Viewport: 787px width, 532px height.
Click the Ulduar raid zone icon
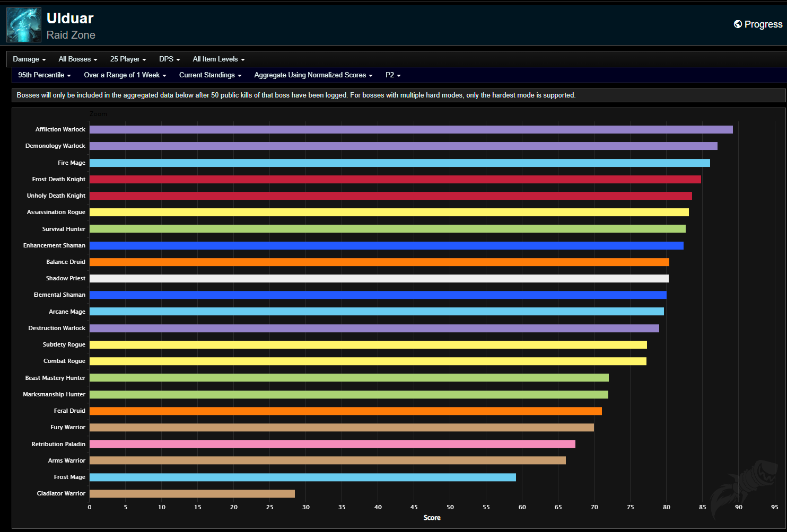point(24,25)
